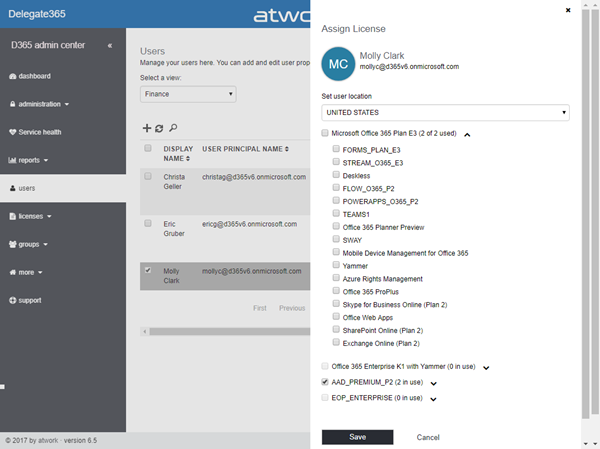Select Eric Gruber row checkbox

148,223
